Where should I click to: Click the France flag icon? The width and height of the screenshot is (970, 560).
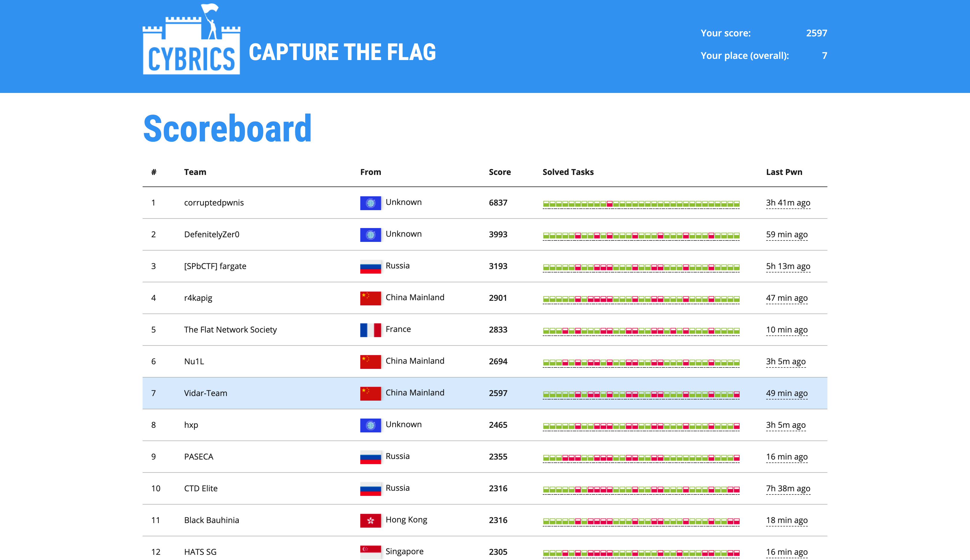tap(370, 330)
